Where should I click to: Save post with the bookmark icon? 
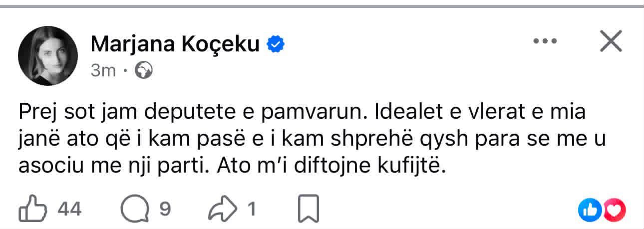click(x=308, y=210)
